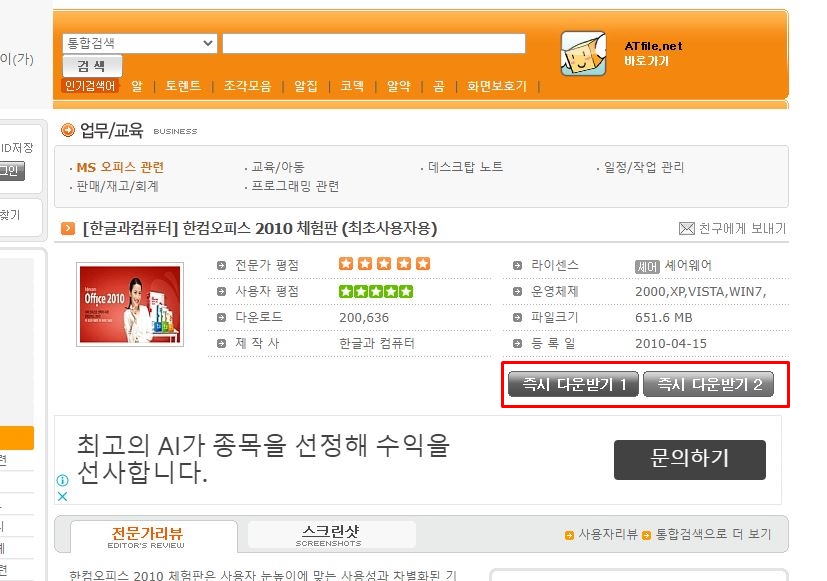This screenshot has height=581, width=827.
Task: Click OS value 2000,XP,VISTA,WIN7
Action: (700, 292)
